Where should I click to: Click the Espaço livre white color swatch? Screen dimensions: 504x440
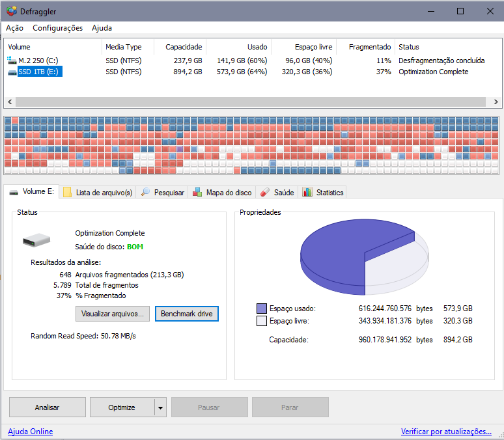tap(262, 321)
